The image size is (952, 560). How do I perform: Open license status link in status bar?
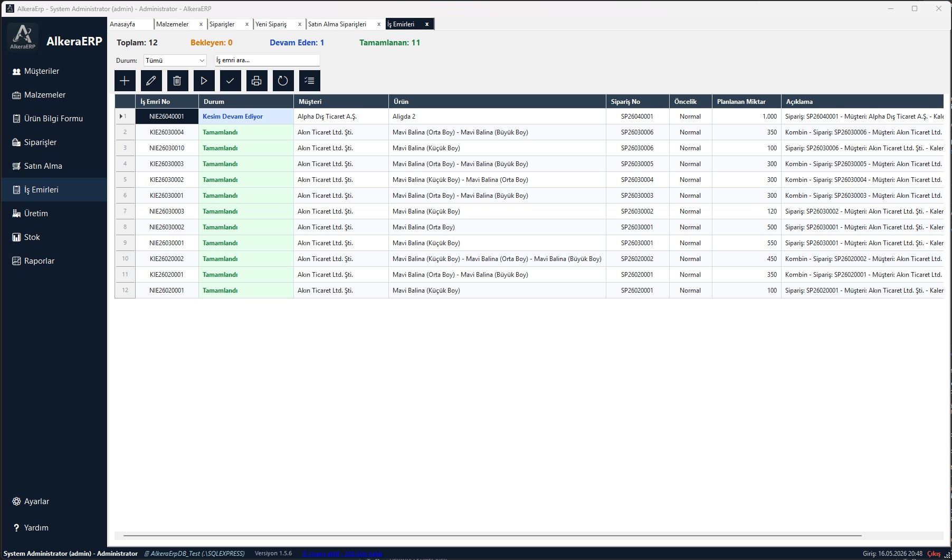[x=342, y=554]
